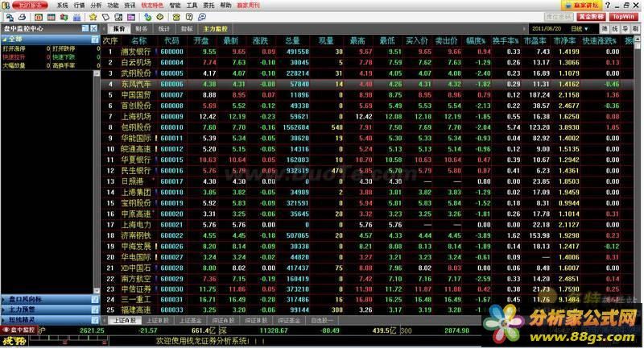Switch to the 财务 tab
This screenshot has height=349, width=644.
142,29
